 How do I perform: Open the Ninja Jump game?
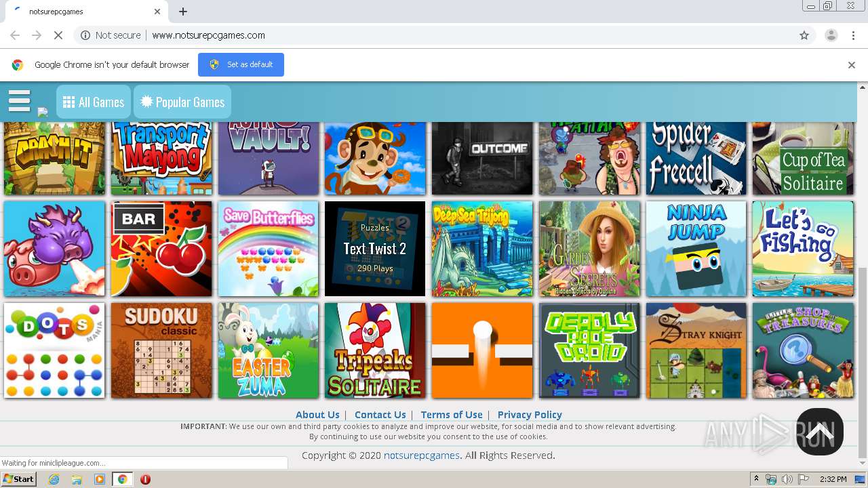(x=696, y=249)
